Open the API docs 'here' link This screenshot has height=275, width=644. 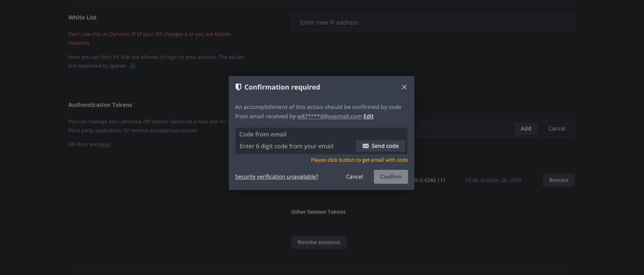pyautogui.click(x=104, y=145)
